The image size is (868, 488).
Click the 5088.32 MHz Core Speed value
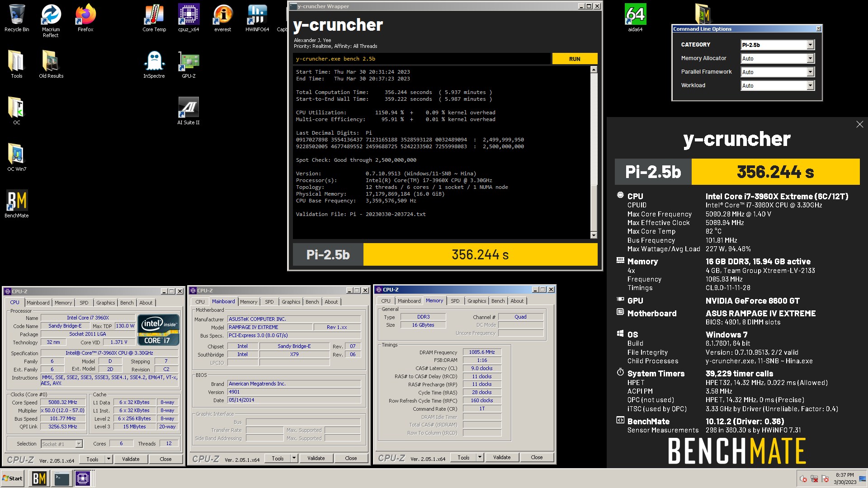click(x=63, y=402)
